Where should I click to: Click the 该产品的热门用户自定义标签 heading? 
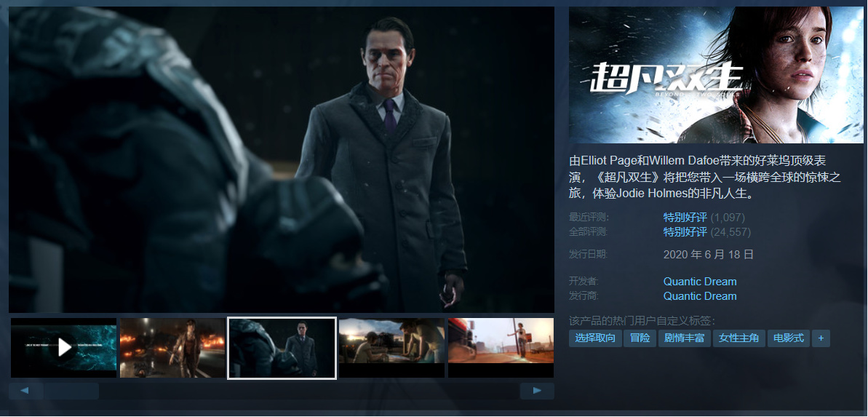642,321
